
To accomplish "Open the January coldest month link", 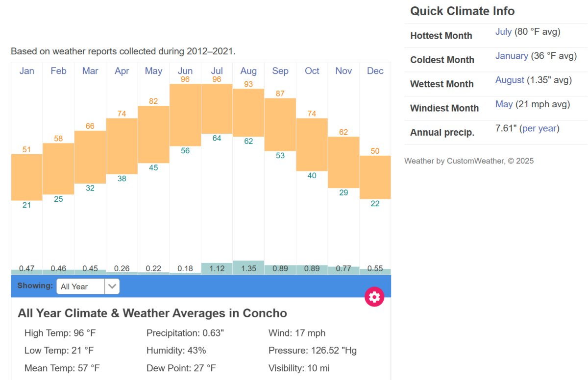I will [512, 56].
